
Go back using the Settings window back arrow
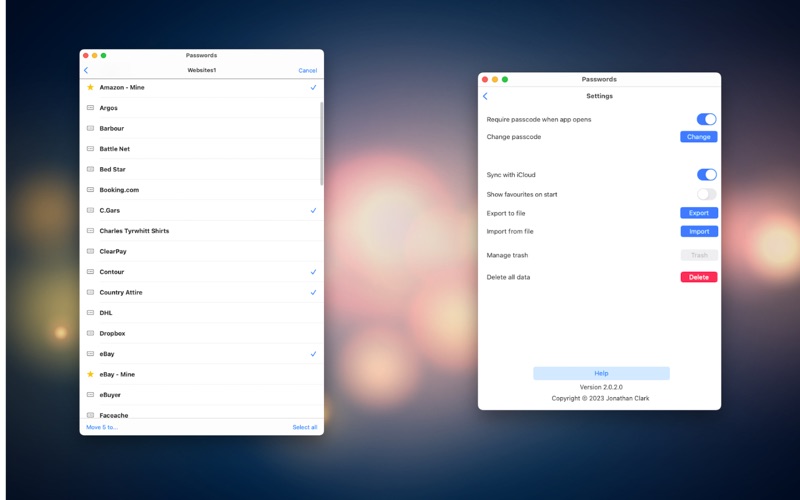click(x=485, y=96)
